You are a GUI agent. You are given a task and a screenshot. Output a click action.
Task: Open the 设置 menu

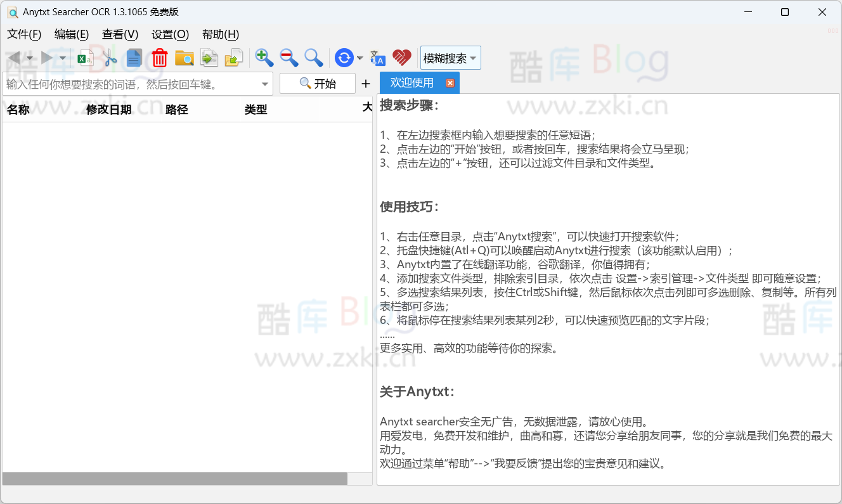click(169, 34)
